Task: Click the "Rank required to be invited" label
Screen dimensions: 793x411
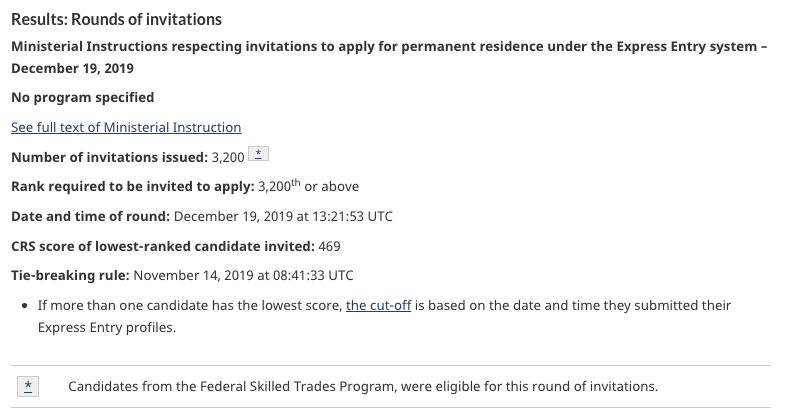Action: pos(132,187)
